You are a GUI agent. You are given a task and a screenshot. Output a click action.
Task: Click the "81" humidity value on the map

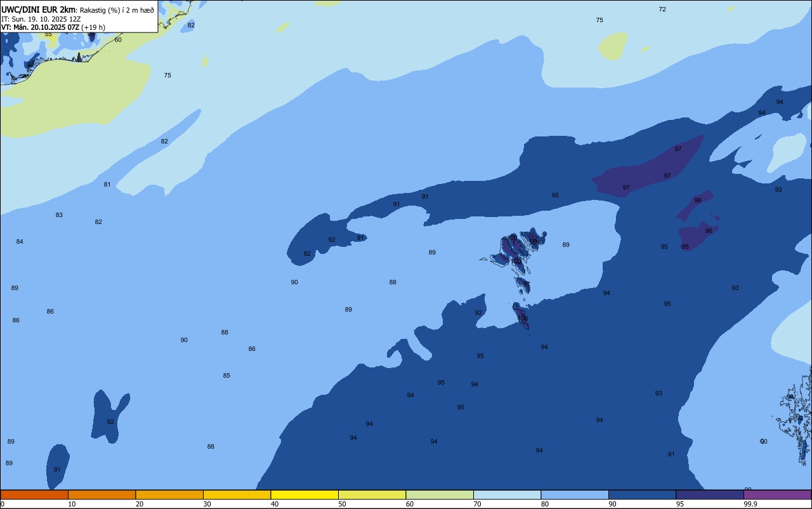click(x=107, y=185)
